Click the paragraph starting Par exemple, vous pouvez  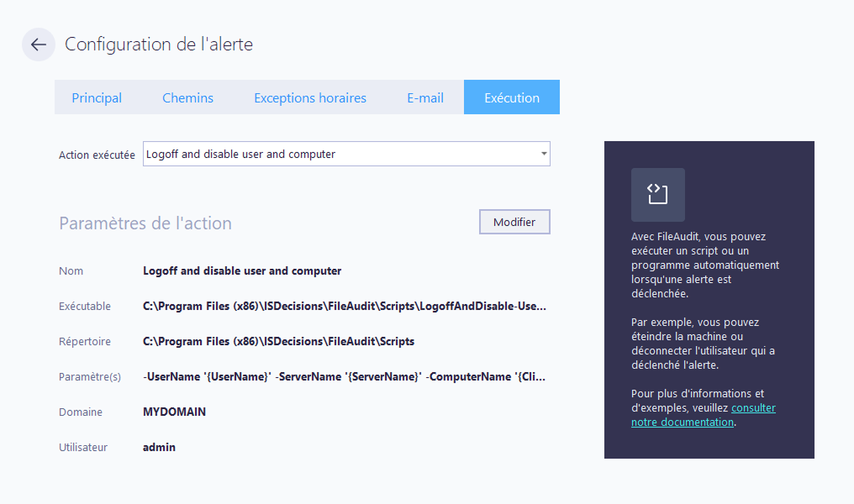click(x=704, y=344)
